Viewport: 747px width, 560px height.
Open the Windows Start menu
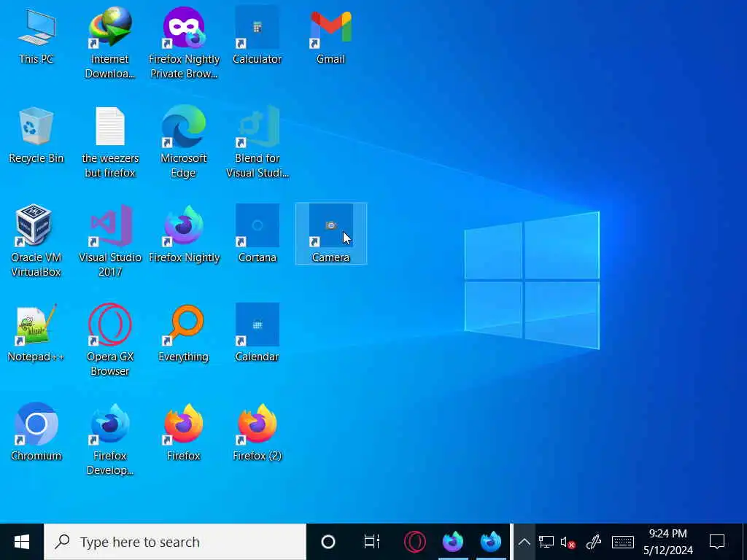click(x=22, y=542)
